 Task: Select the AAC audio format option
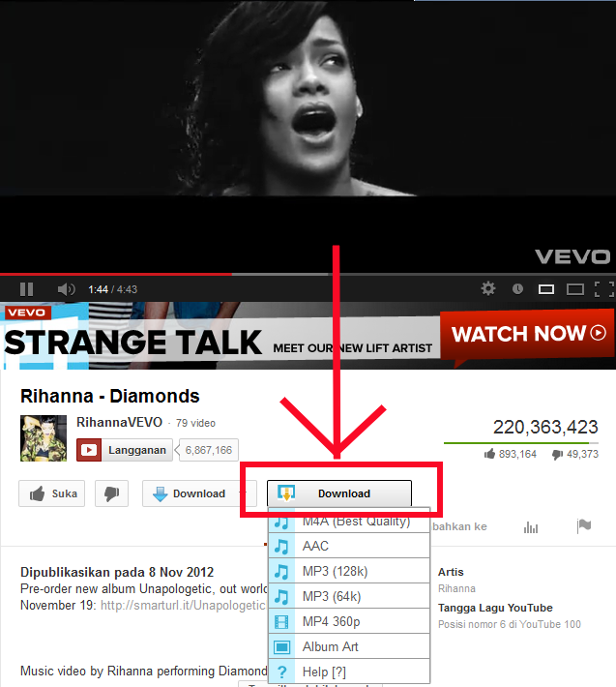click(x=349, y=546)
